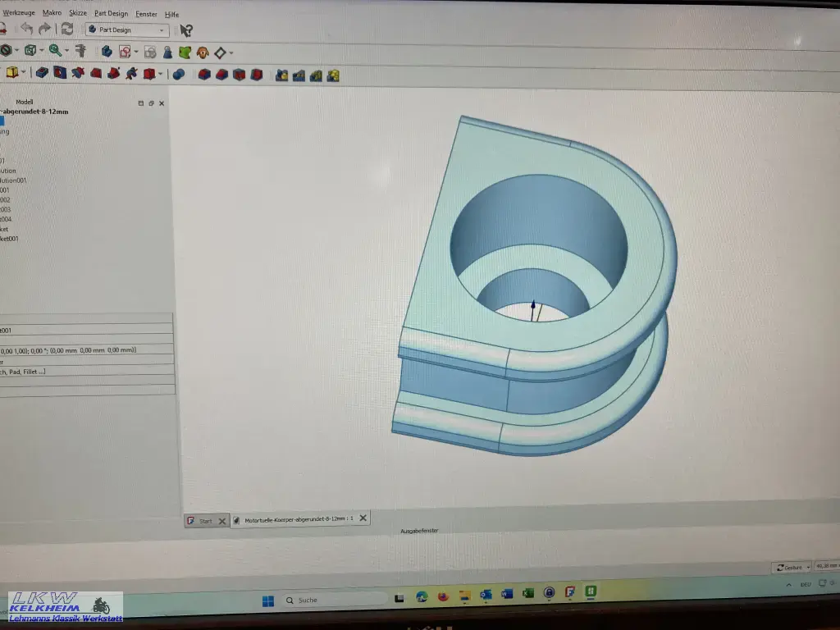This screenshot has height=630, width=840.
Task: Click the blue Pocket icon
Action: 42,72
